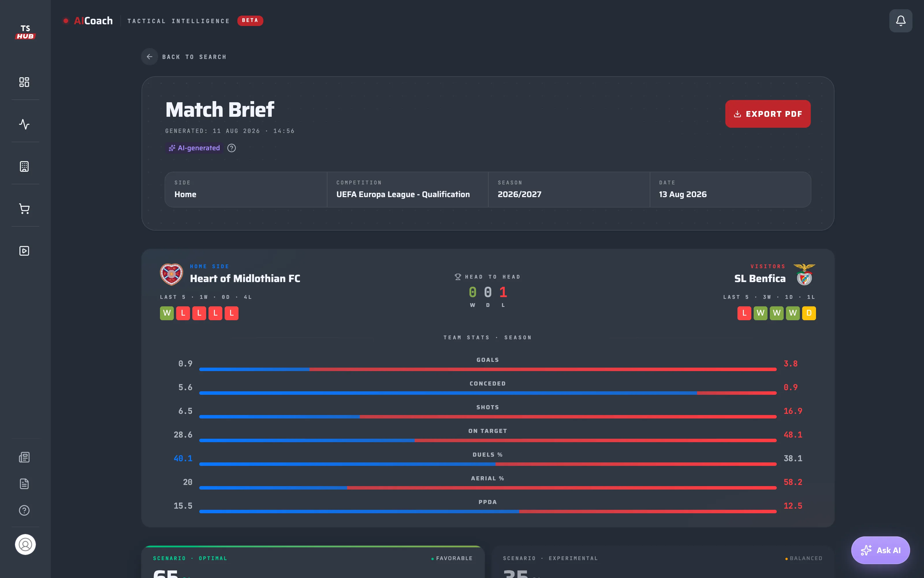The width and height of the screenshot is (924, 578).
Task: Click the head to head trophy icon
Action: pos(458,277)
